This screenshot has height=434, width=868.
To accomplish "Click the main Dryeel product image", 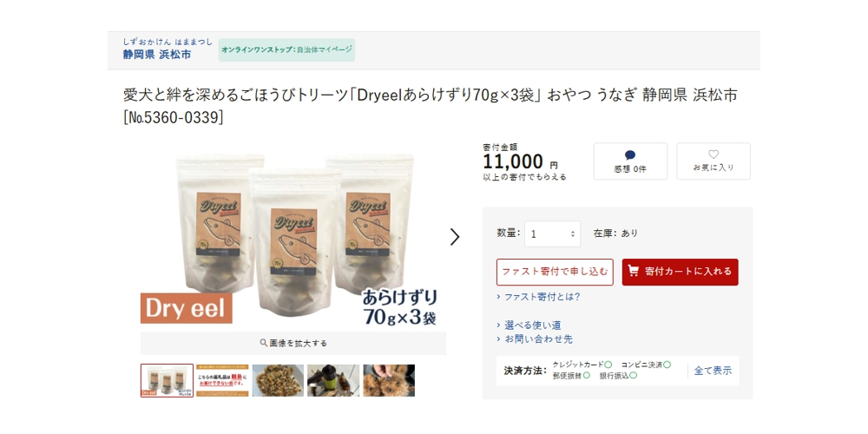I will 293,238.
